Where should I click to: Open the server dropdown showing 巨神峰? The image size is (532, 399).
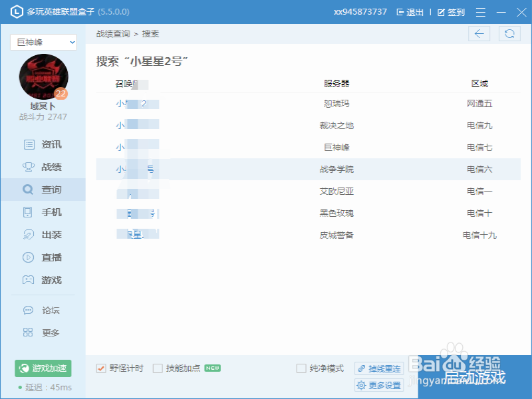[x=43, y=43]
